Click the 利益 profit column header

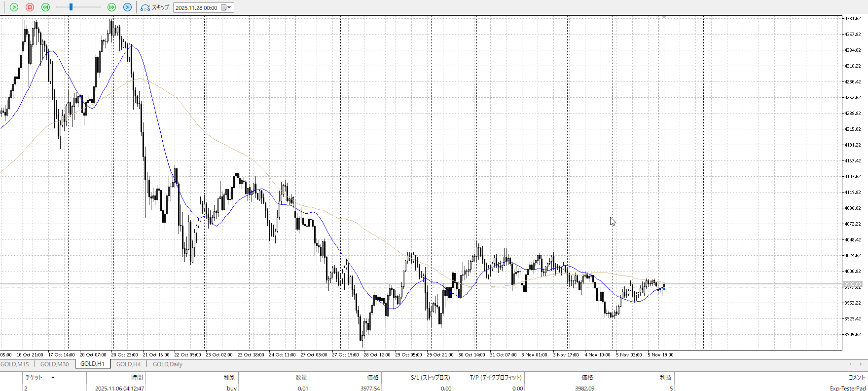tap(665, 378)
